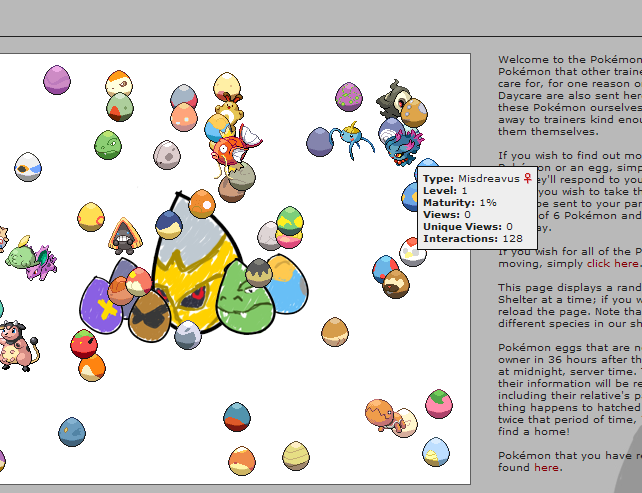Pick the purple egg with green spots
This screenshot has width=642, height=493.
(x=349, y=97)
